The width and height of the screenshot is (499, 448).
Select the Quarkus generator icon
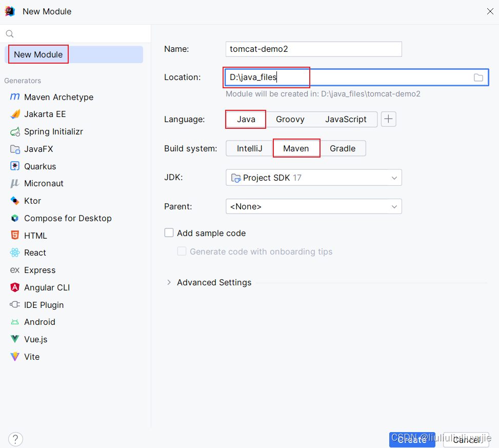coord(15,166)
